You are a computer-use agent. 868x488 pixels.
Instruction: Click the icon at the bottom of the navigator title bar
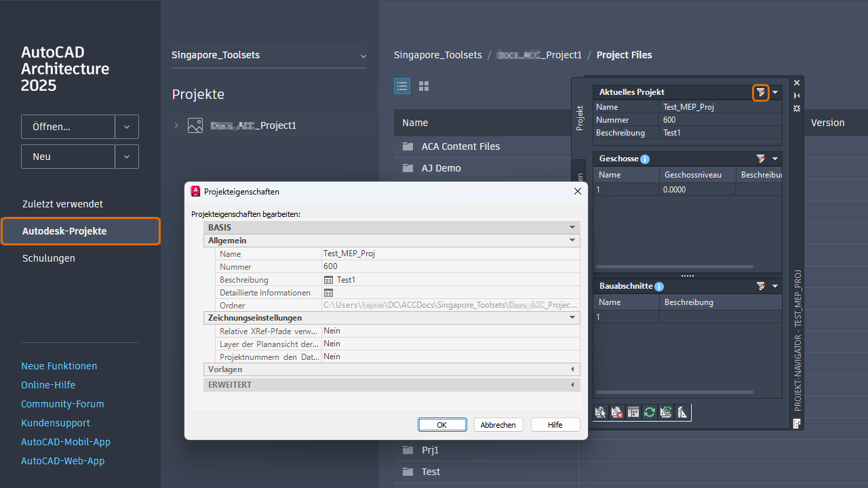(x=797, y=424)
